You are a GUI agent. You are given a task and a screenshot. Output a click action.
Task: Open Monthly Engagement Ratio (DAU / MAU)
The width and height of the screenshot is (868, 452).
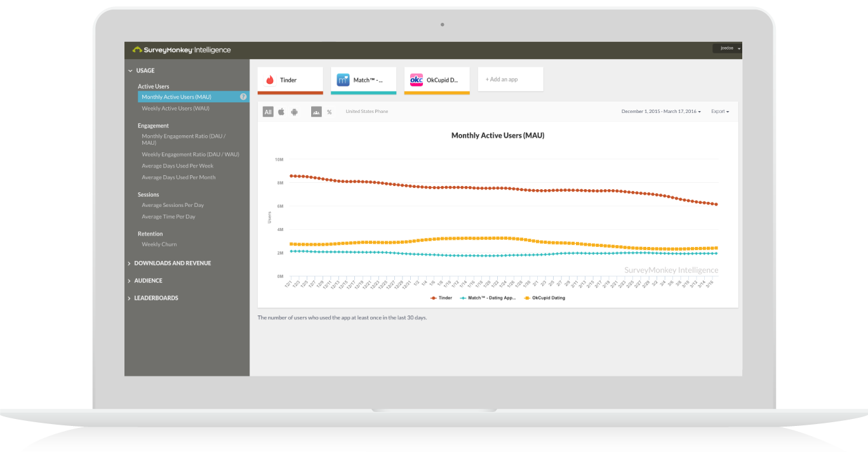click(x=184, y=140)
